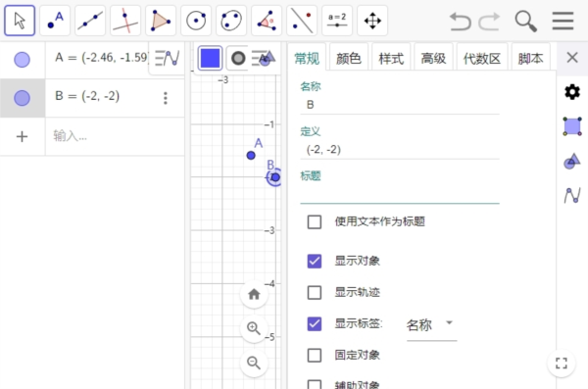Redo the last undone action
This screenshot has height=389, width=588.
coord(490,21)
